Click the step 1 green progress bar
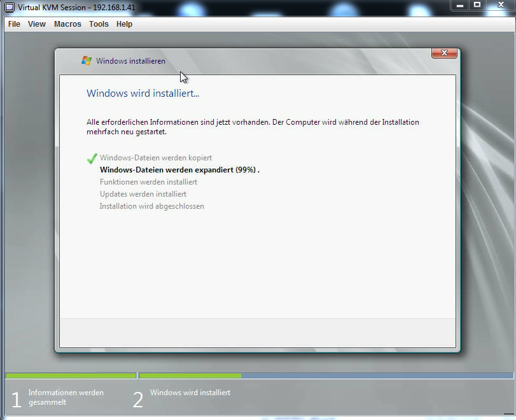The width and height of the screenshot is (516, 420). click(x=71, y=375)
